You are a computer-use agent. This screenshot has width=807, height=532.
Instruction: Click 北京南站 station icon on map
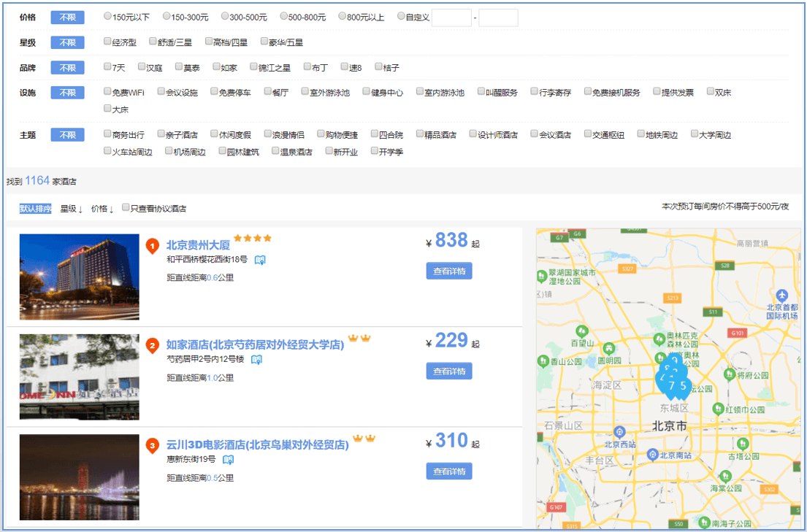point(653,455)
